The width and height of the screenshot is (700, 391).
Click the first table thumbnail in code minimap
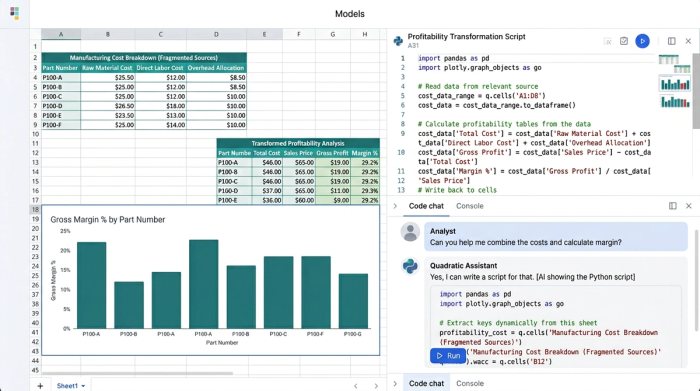(x=668, y=59)
